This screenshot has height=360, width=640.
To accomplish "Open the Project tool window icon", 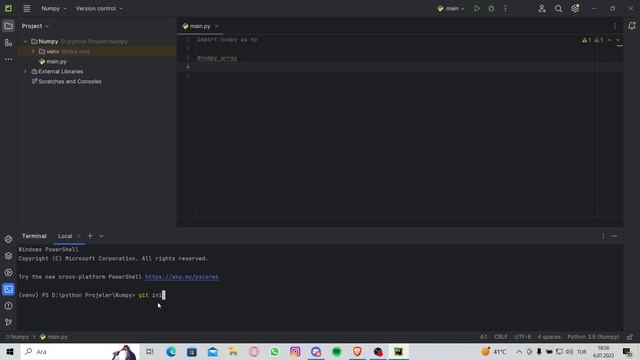I will 8,26.
